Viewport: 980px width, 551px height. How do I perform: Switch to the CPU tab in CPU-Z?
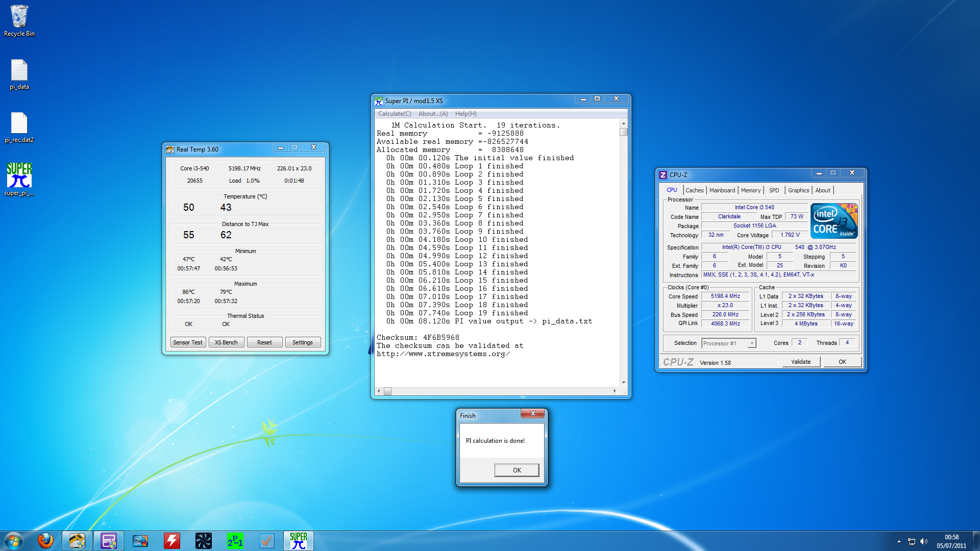click(x=672, y=190)
